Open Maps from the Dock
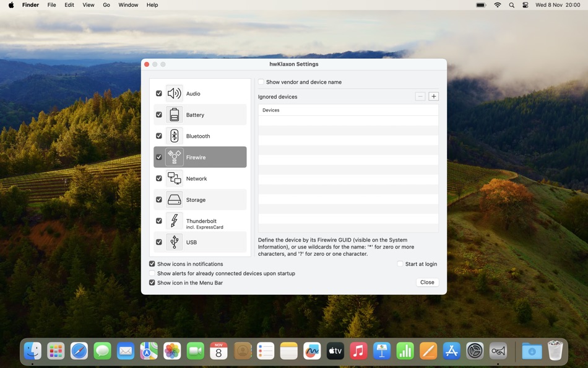 pos(149,351)
